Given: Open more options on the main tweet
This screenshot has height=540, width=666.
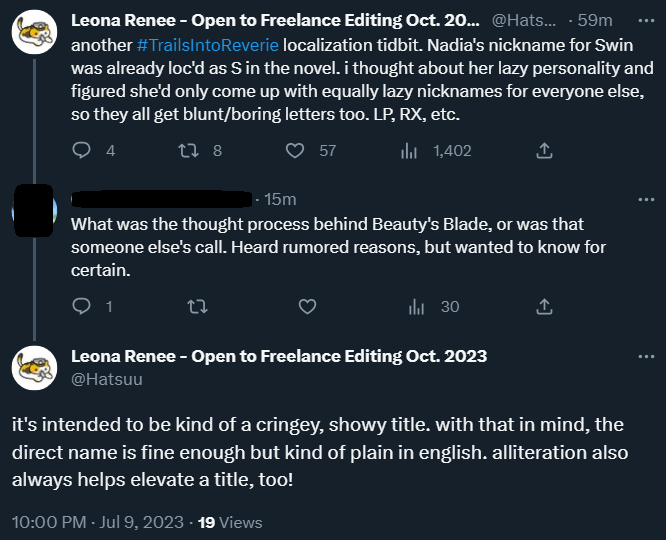Looking at the screenshot, I should coord(646,356).
